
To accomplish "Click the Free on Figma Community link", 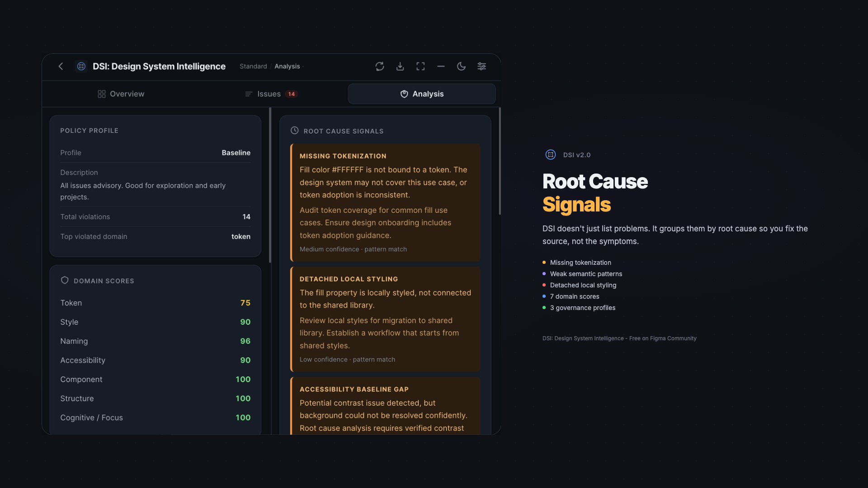I will pos(662,338).
